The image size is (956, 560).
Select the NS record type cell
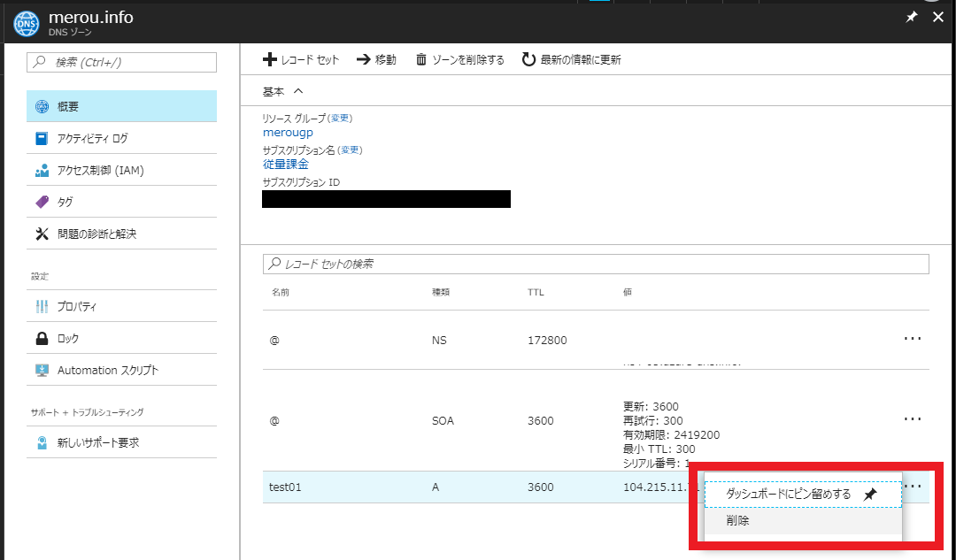(439, 340)
